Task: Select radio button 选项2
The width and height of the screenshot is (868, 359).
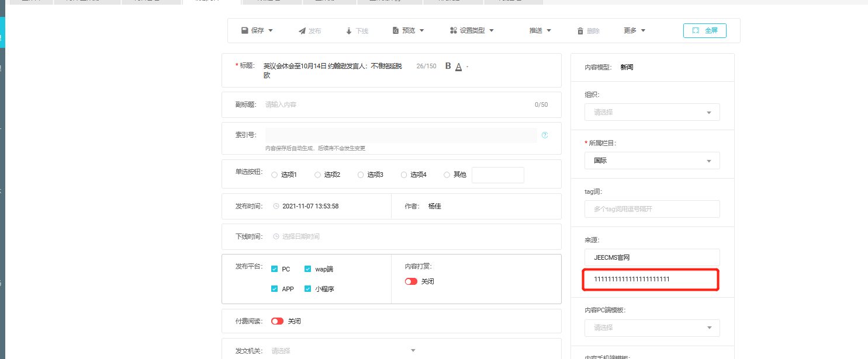Action: coord(317,175)
